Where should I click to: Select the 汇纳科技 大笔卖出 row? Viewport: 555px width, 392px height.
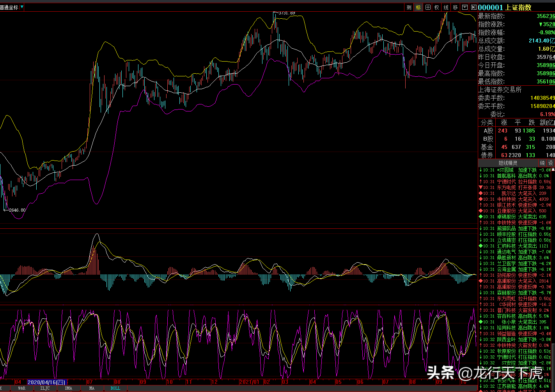514,246
